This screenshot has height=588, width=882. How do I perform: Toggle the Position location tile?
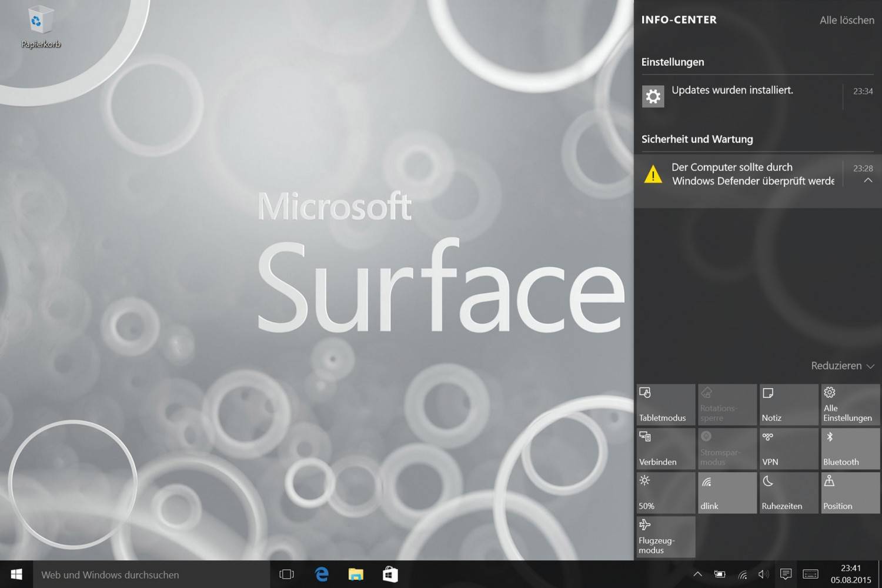(x=850, y=493)
